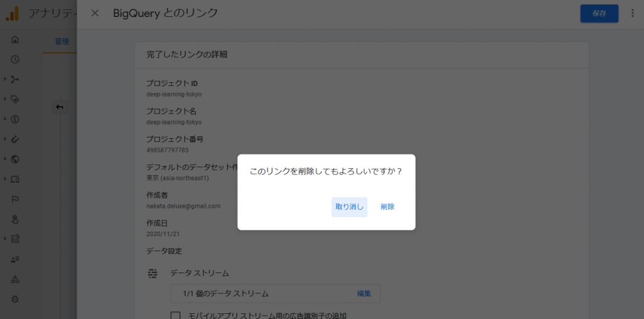Click project number 498587797785

[167, 150]
